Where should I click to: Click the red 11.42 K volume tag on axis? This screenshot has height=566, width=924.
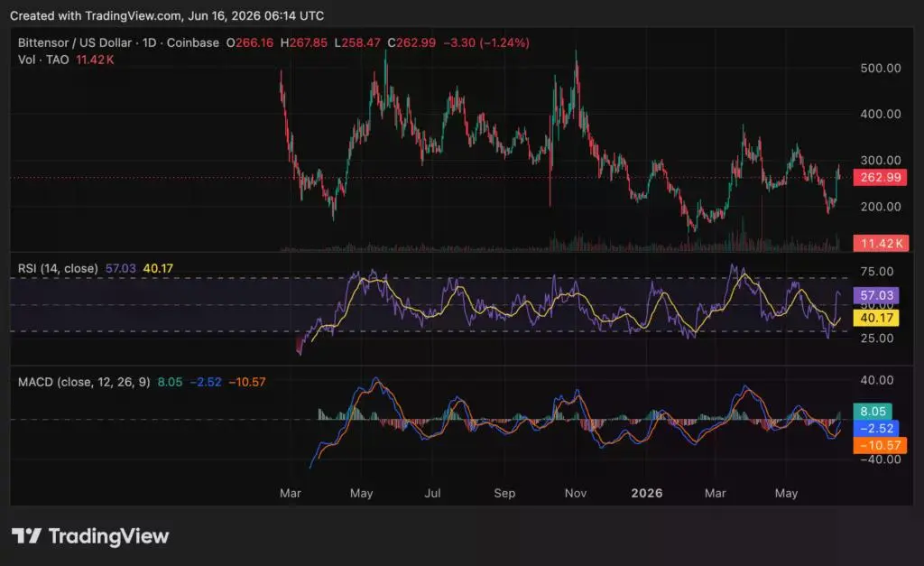(881, 244)
